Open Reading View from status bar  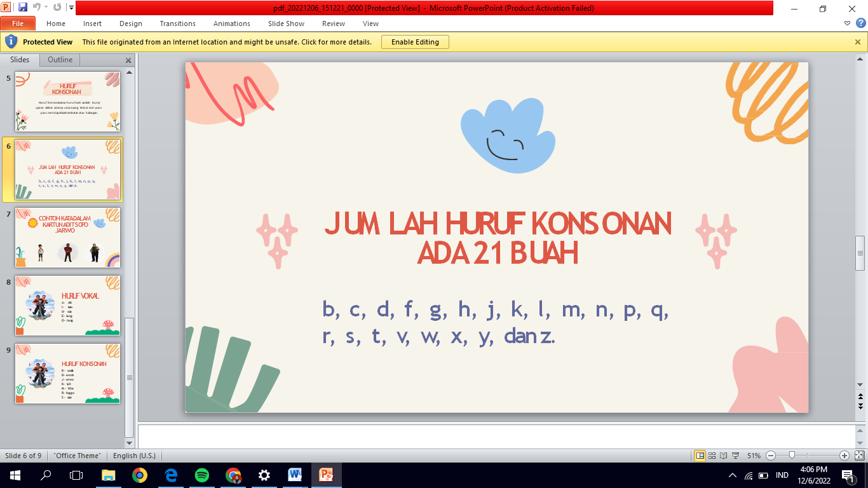723,456
